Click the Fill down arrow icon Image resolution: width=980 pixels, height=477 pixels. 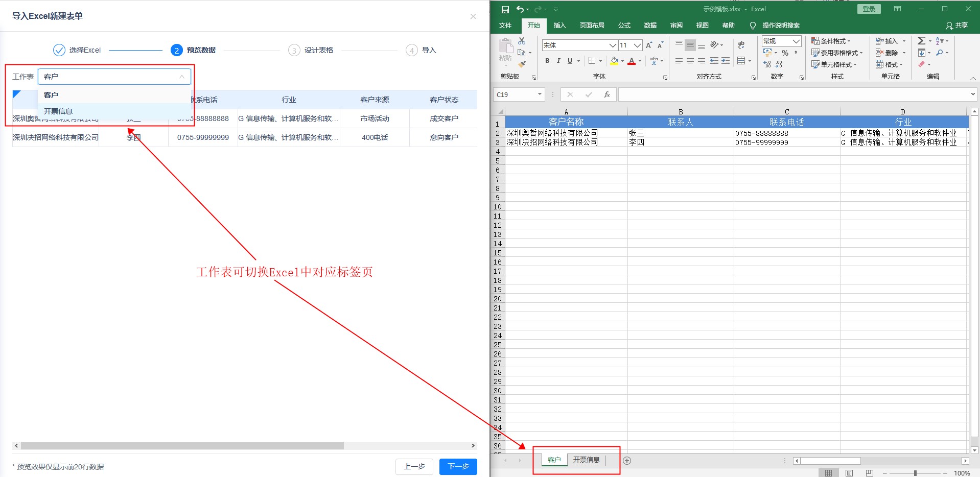[921, 53]
